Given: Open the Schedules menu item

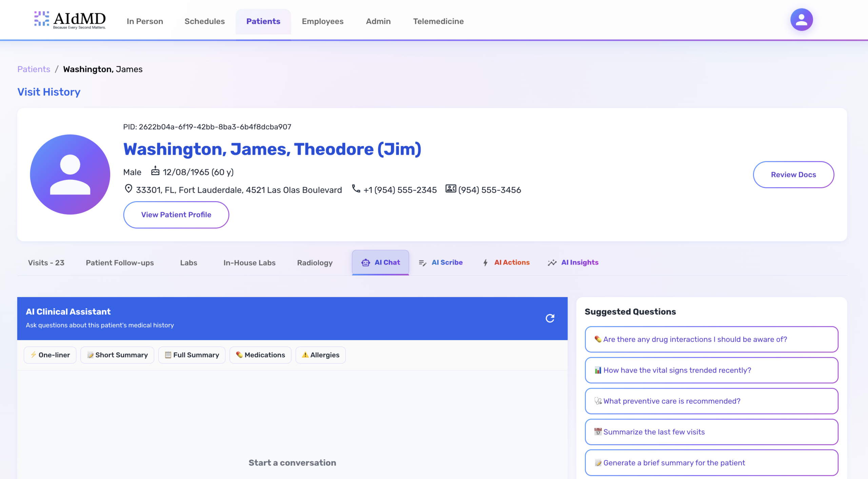Looking at the screenshot, I should click(x=204, y=21).
